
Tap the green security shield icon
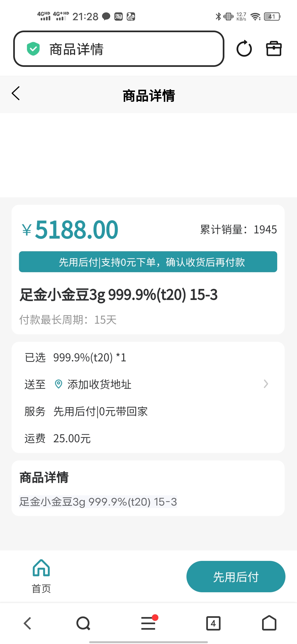click(x=33, y=49)
